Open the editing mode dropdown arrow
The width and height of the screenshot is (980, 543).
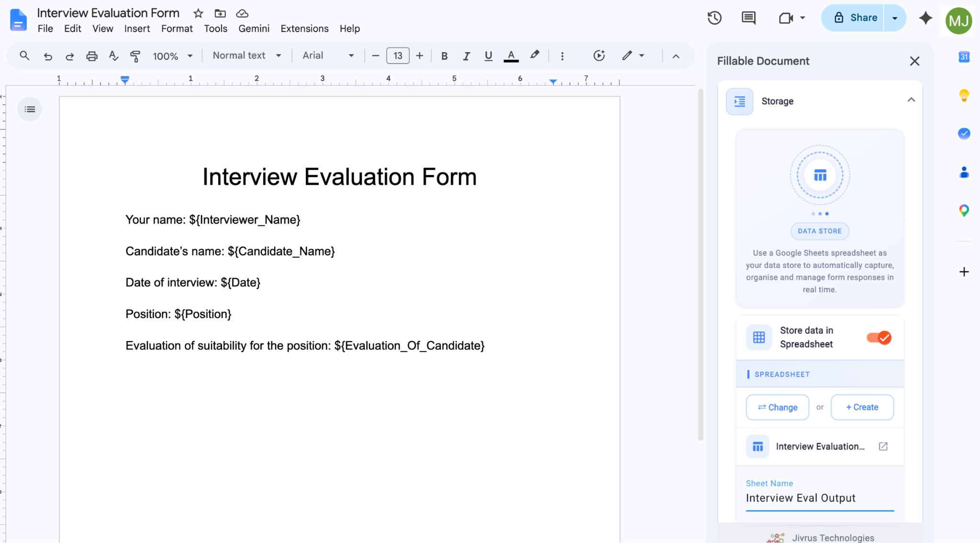pyautogui.click(x=642, y=56)
